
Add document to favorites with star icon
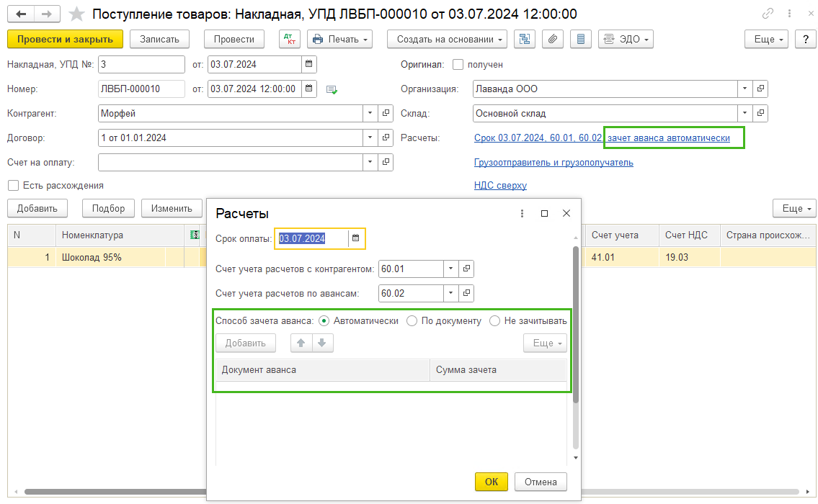pos(76,14)
